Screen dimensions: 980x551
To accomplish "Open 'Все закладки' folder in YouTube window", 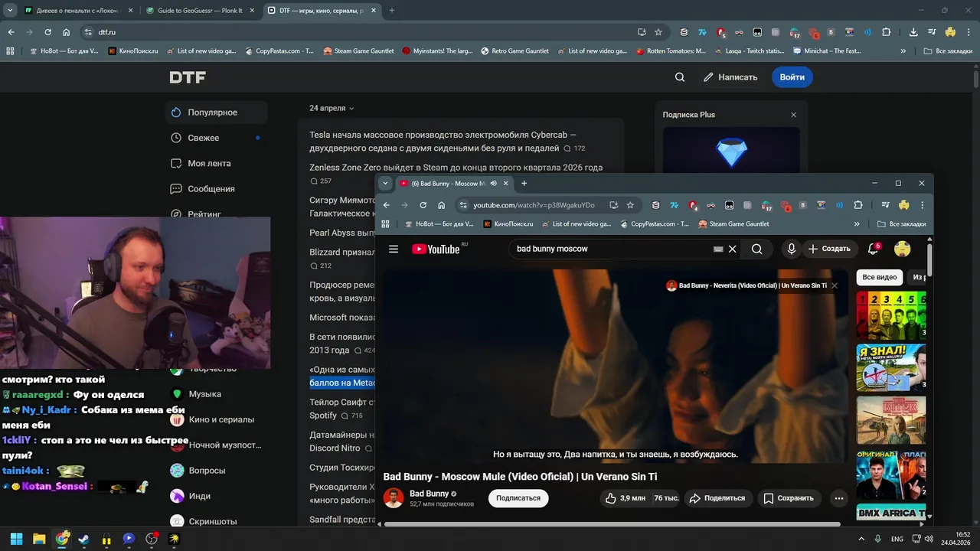I will pos(901,224).
